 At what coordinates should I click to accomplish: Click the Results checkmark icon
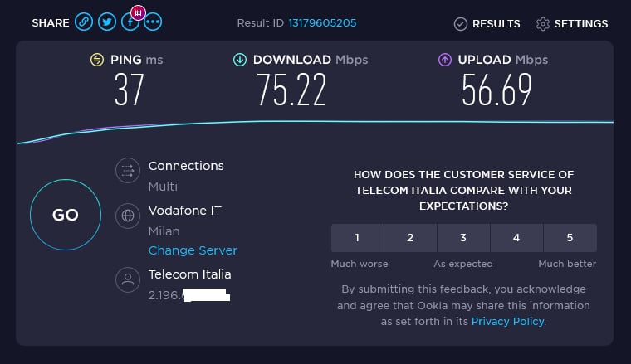pos(461,24)
